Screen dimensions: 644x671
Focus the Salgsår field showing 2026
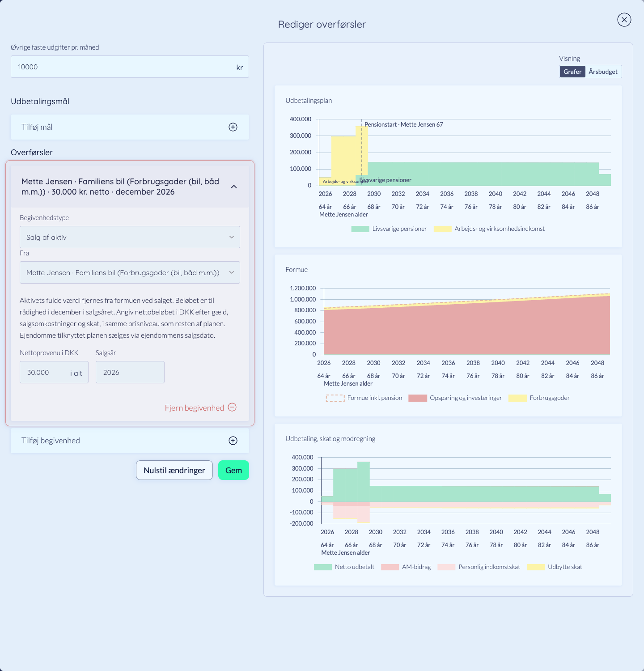pos(130,372)
